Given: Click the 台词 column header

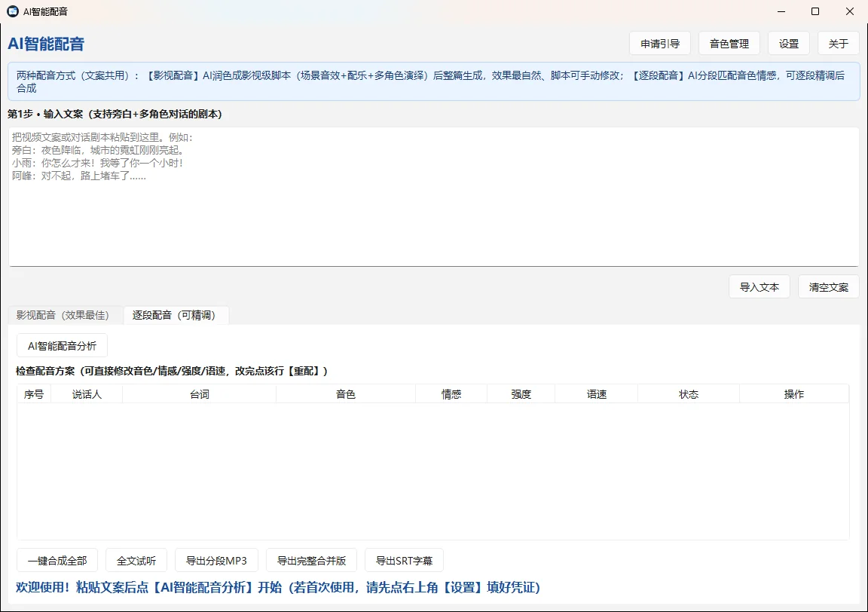Looking at the screenshot, I should pyautogui.click(x=199, y=393).
